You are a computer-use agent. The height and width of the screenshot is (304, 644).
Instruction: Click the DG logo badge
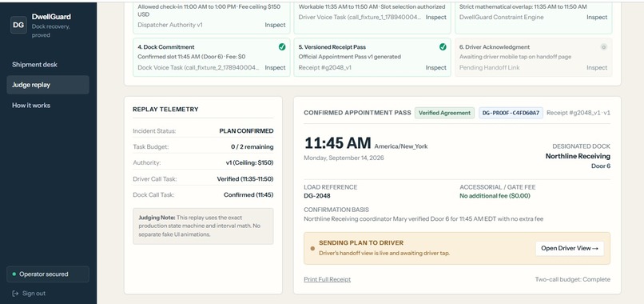coord(18,25)
